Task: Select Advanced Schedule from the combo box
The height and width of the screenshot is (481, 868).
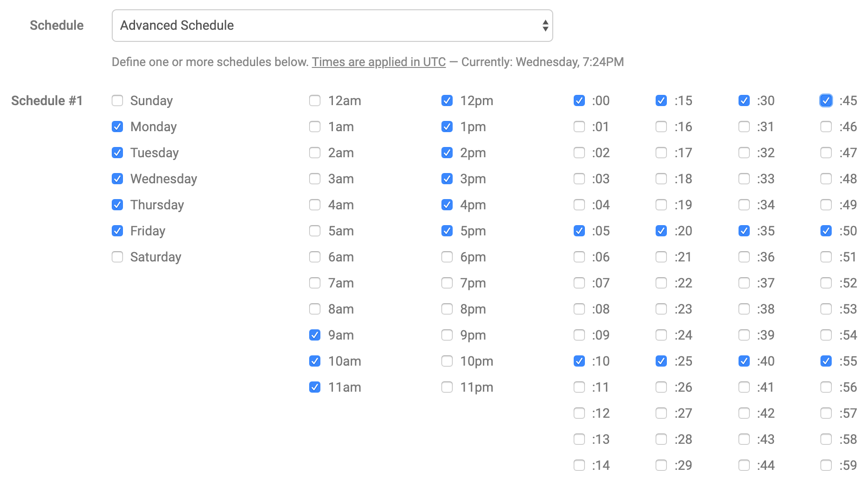Action: [x=332, y=26]
